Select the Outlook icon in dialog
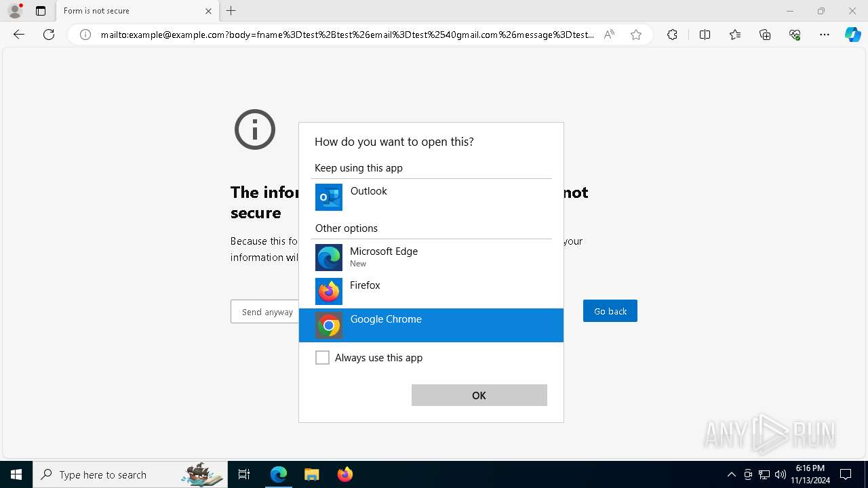The image size is (868, 488). 329,197
